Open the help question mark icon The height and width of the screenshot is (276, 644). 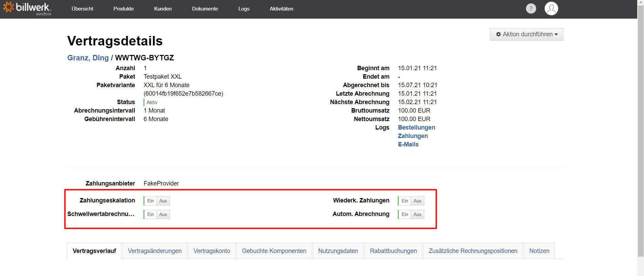tap(531, 8)
